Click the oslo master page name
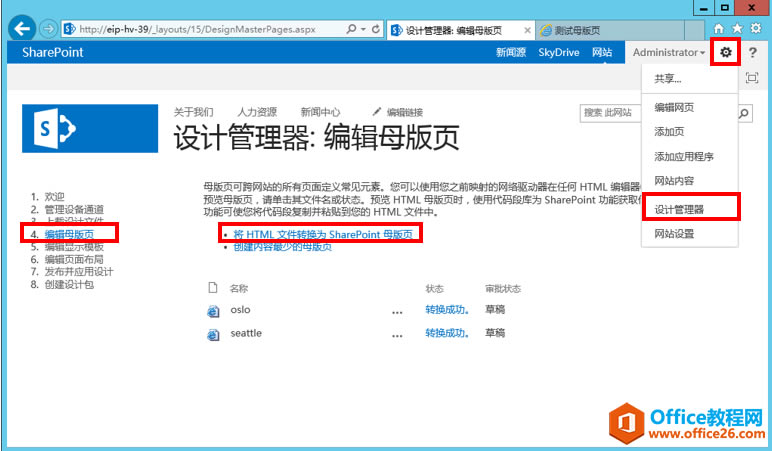 (240, 310)
